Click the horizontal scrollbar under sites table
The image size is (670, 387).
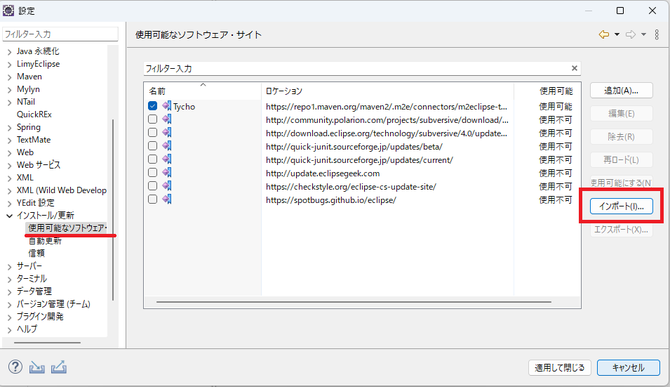point(354,302)
